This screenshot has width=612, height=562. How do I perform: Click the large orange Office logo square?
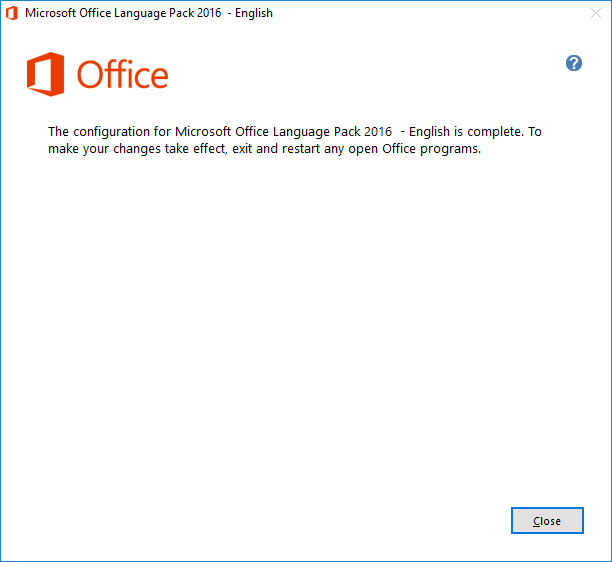click(x=45, y=75)
